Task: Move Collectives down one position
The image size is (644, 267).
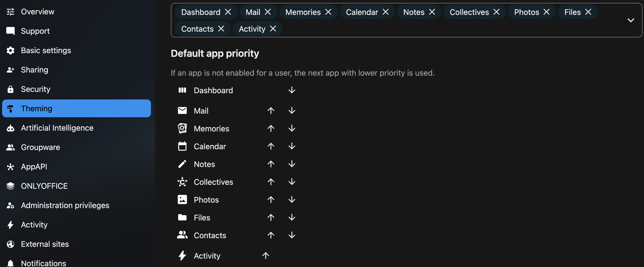Action: [x=292, y=182]
